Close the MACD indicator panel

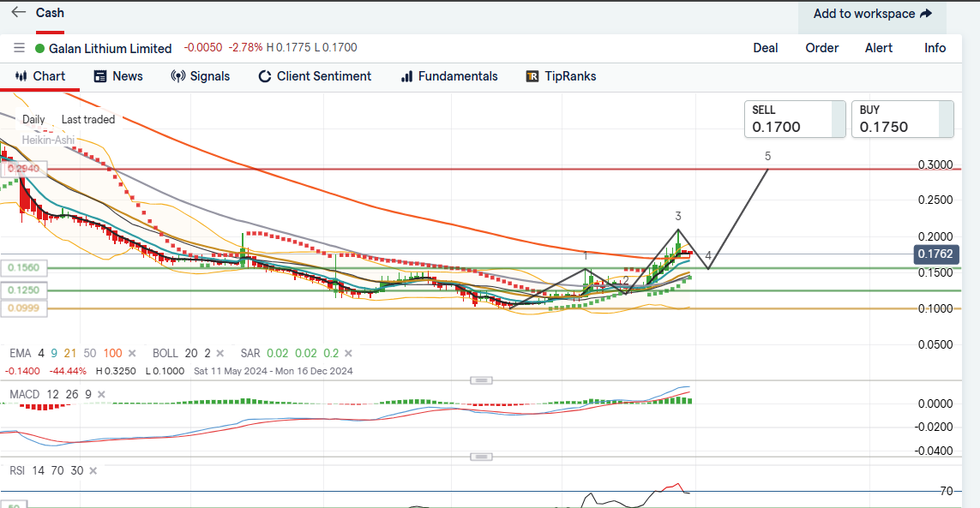click(101, 394)
